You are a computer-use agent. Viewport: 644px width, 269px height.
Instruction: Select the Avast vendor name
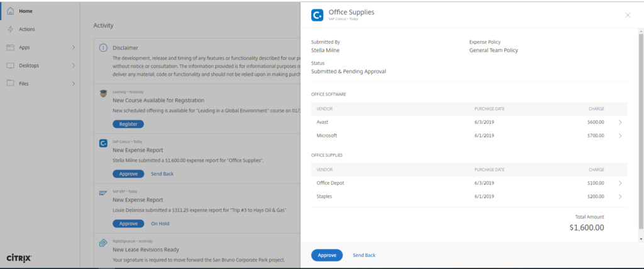323,122
